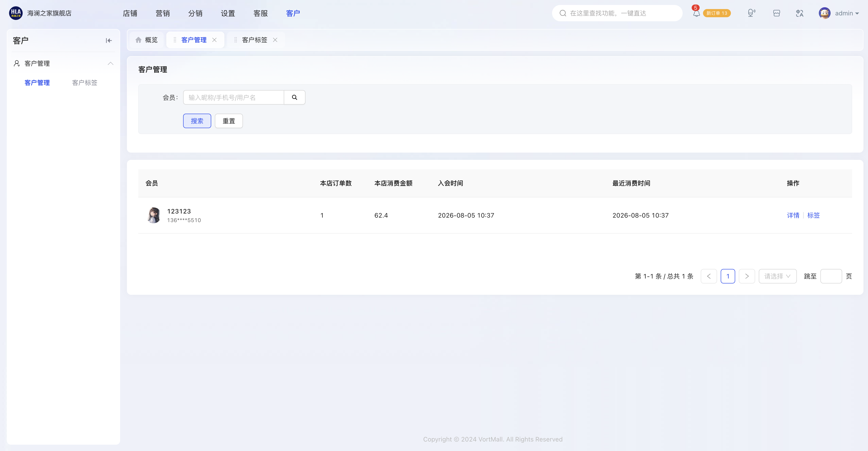Screen dimensions: 868x451
Task: Select the 客户管理 open tab
Action: pyautogui.click(x=194, y=40)
